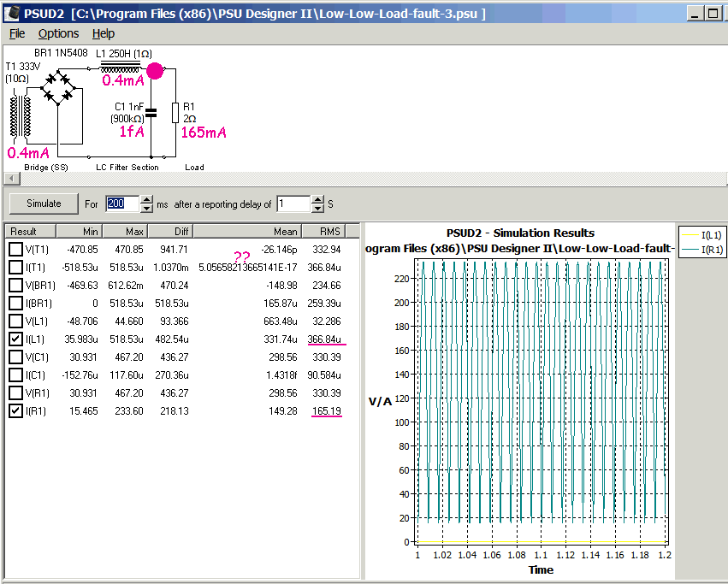Image resolution: width=728 pixels, height=584 pixels.
Task: Click the PSUD2 application icon in title bar
Action: click(13, 13)
